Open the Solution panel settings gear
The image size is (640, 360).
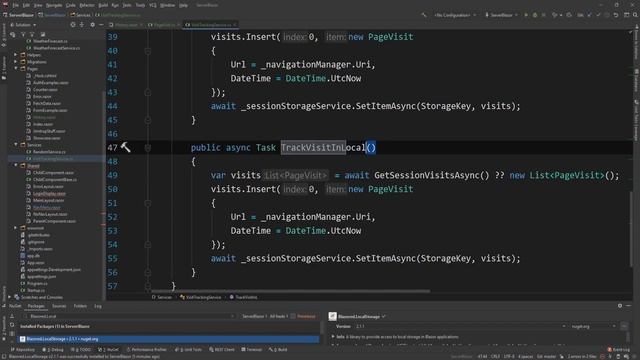point(93,25)
